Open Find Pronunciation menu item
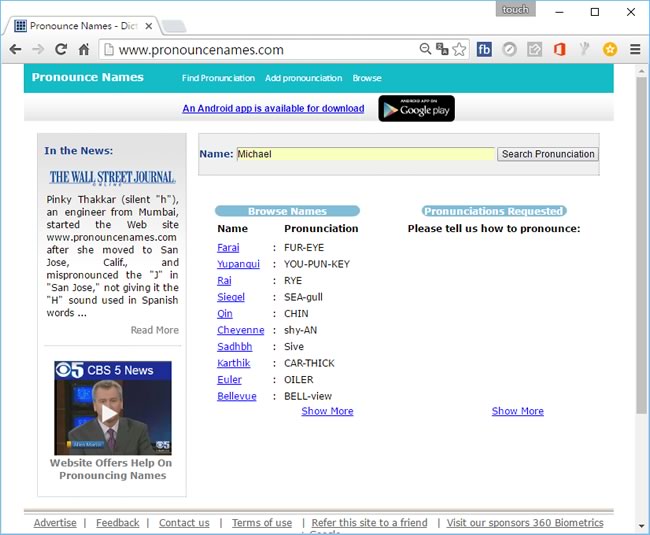This screenshot has width=650, height=535. pyautogui.click(x=218, y=78)
